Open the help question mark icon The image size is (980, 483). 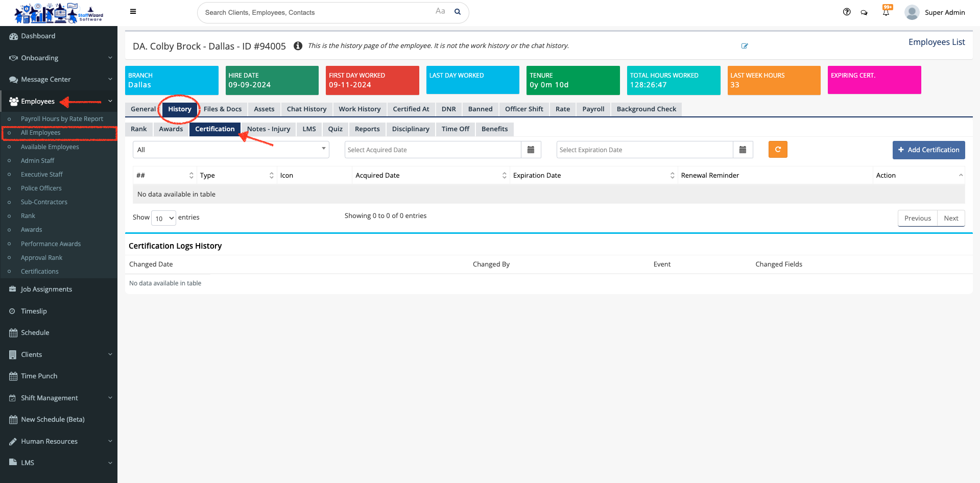click(847, 12)
